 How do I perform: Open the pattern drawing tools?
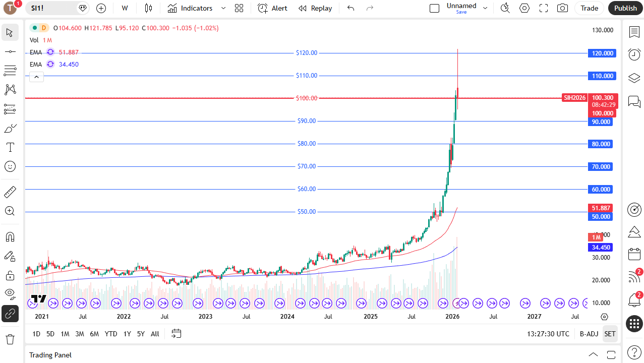point(10,90)
